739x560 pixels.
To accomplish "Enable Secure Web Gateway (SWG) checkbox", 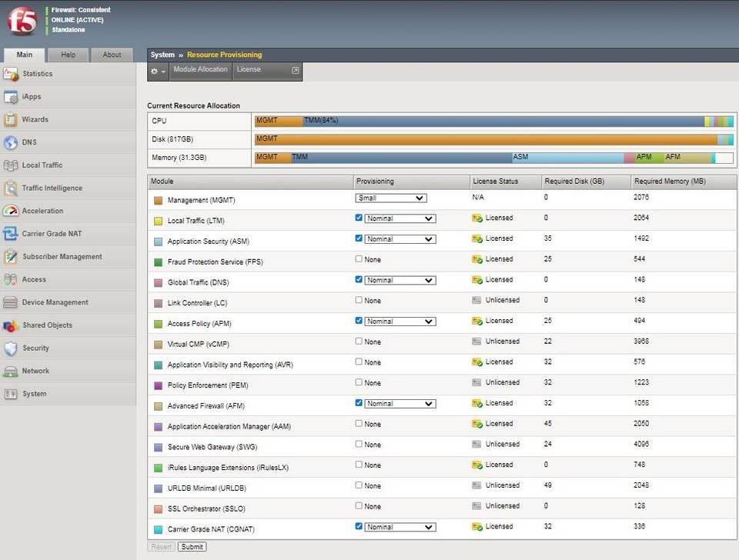I will click(359, 444).
